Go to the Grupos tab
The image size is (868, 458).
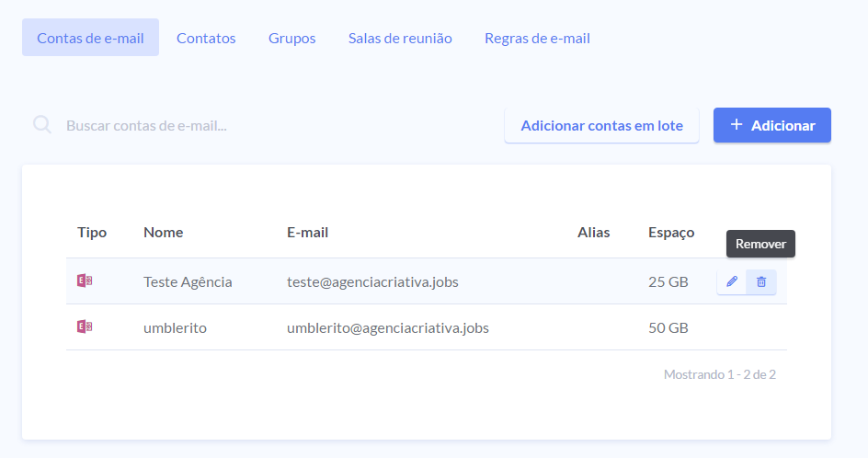pos(291,38)
